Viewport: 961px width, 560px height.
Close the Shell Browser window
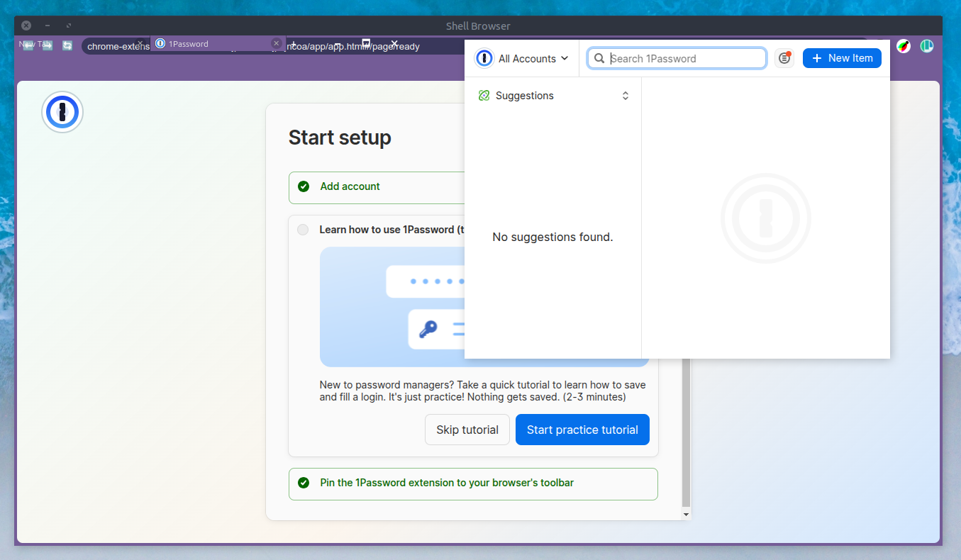[26, 26]
